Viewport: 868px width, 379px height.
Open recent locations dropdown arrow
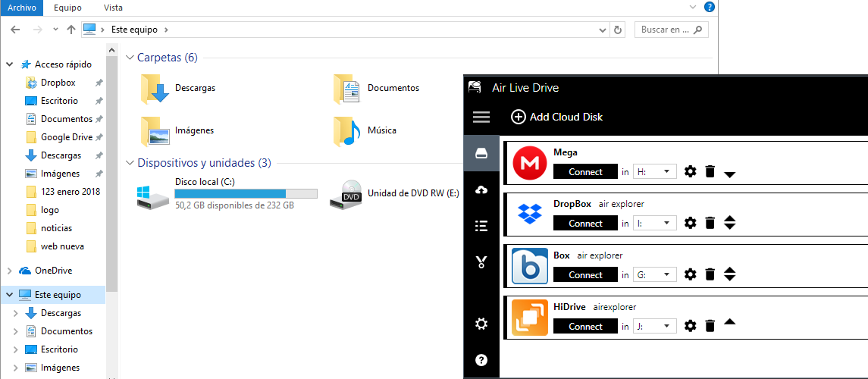pyautogui.click(x=55, y=30)
